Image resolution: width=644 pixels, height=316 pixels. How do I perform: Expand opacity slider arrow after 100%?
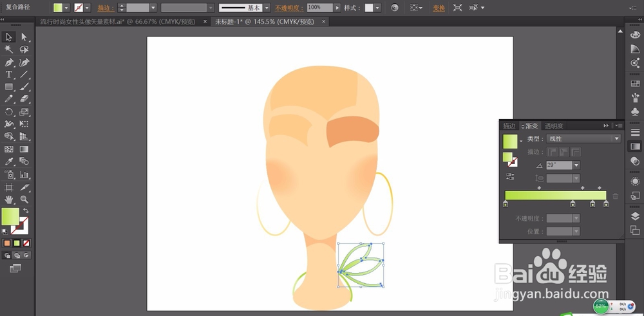click(x=337, y=8)
